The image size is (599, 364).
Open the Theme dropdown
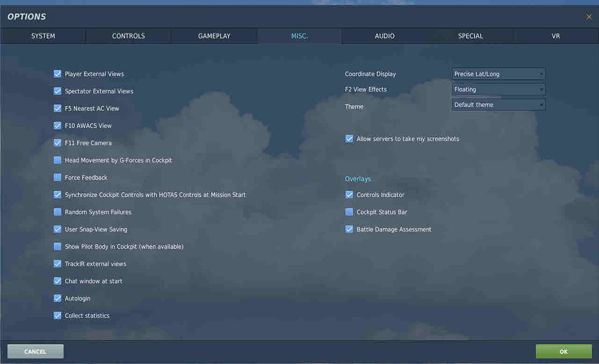[x=498, y=105]
